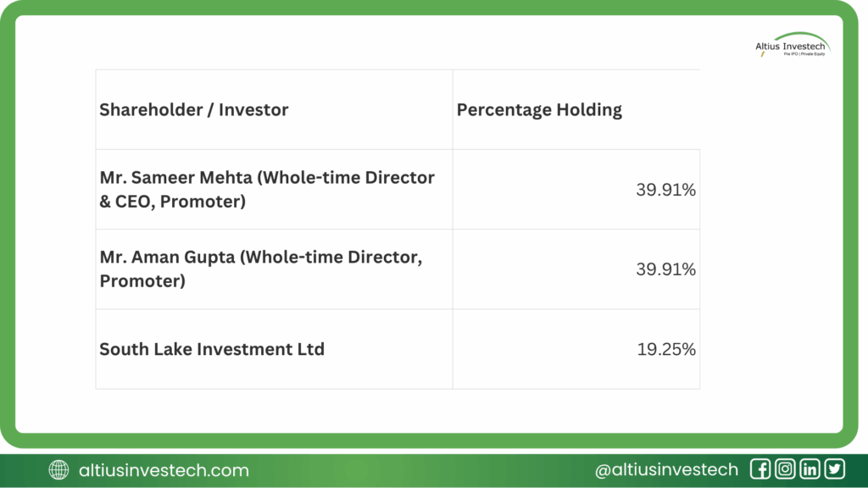The width and height of the screenshot is (868, 488).
Task: Click the Pre IPO | Private Equity tagline
Action: 802,55
